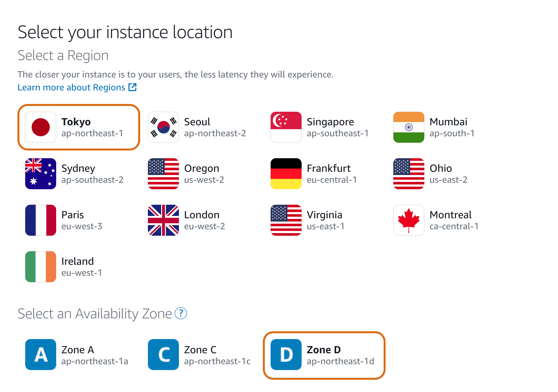Select the Virginia us-east-1 region
558x392 pixels.
307,220
